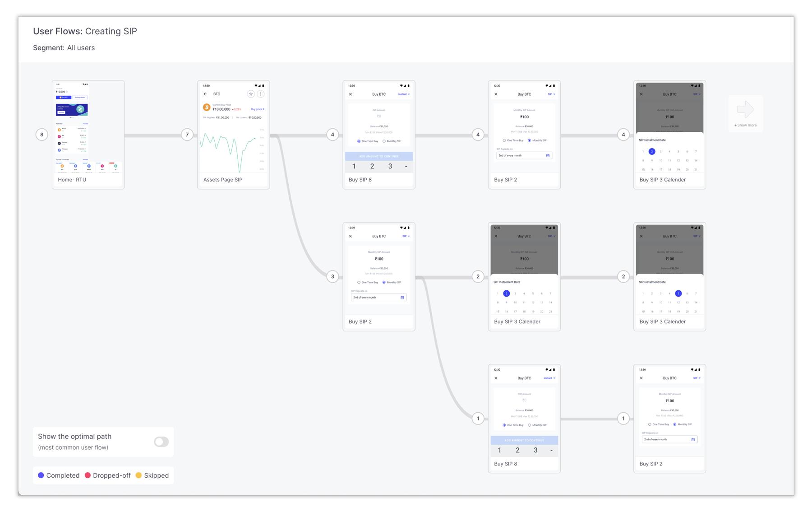The image size is (812, 512).
Task: Close icon in Buy SIP 8 card after node 1
Action: (x=496, y=378)
